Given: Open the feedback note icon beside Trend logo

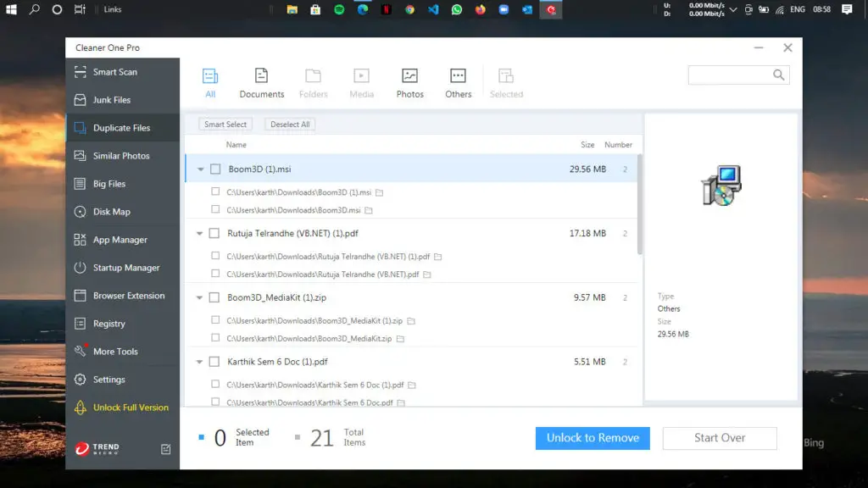Looking at the screenshot, I should tap(165, 449).
